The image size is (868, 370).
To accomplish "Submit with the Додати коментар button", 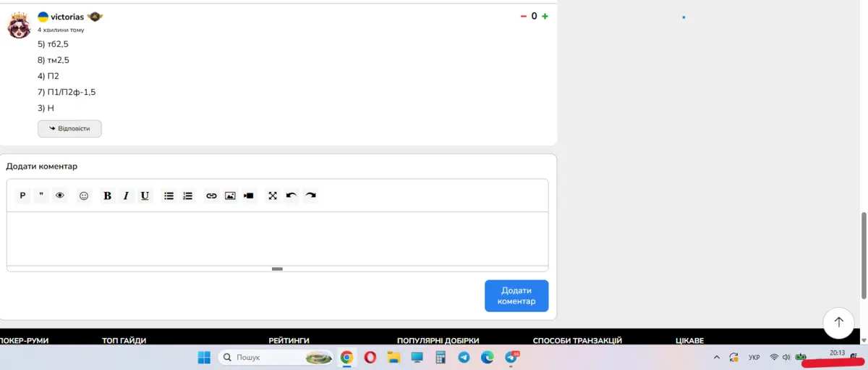I will [x=516, y=295].
